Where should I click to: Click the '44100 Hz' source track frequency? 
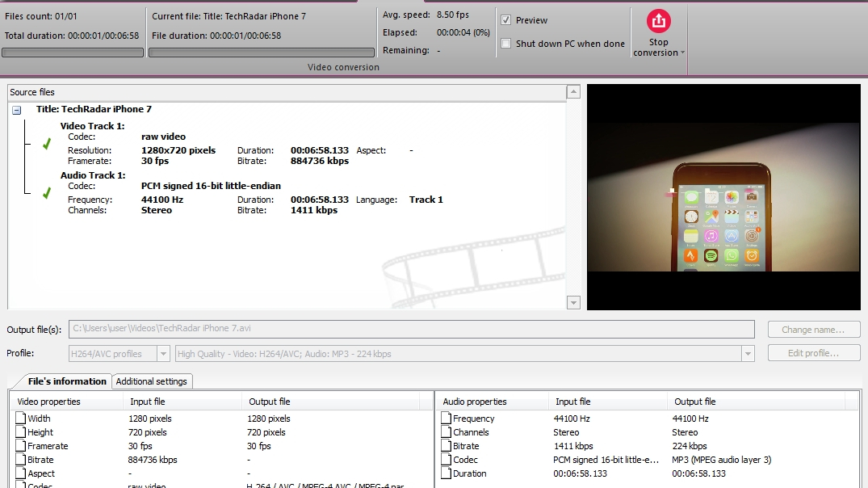(162, 200)
